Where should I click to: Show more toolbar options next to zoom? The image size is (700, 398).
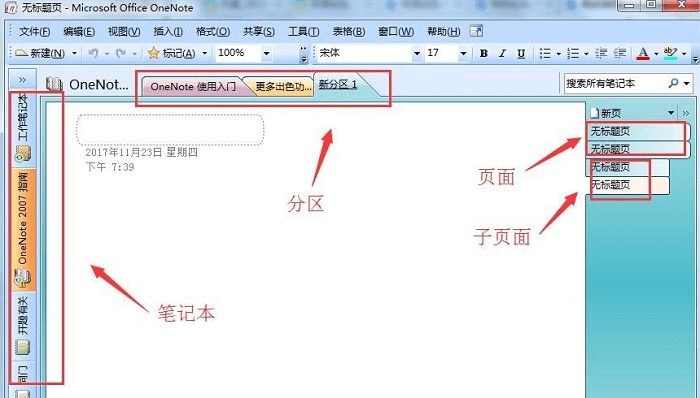pos(304,54)
